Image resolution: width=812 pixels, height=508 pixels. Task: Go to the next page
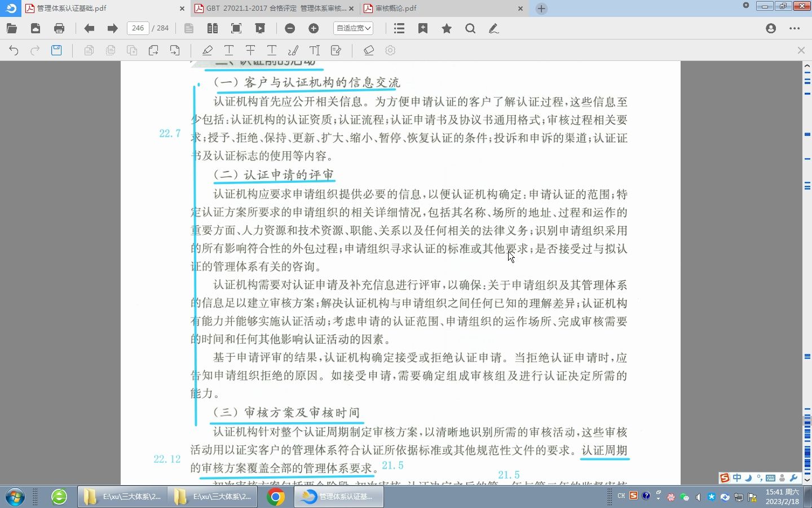pyautogui.click(x=112, y=28)
